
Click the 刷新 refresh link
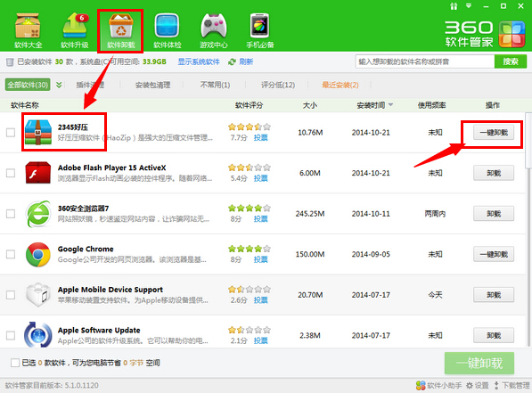pos(246,61)
